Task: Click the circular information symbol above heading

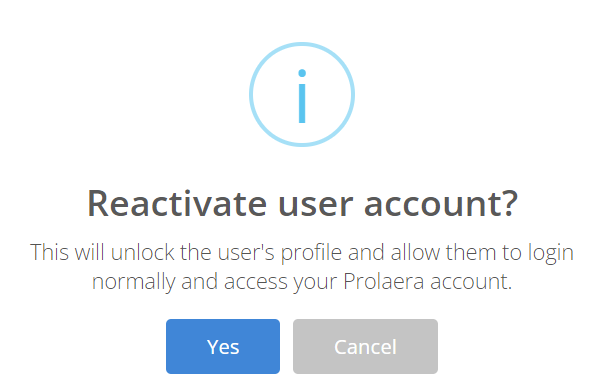Action: (302, 94)
